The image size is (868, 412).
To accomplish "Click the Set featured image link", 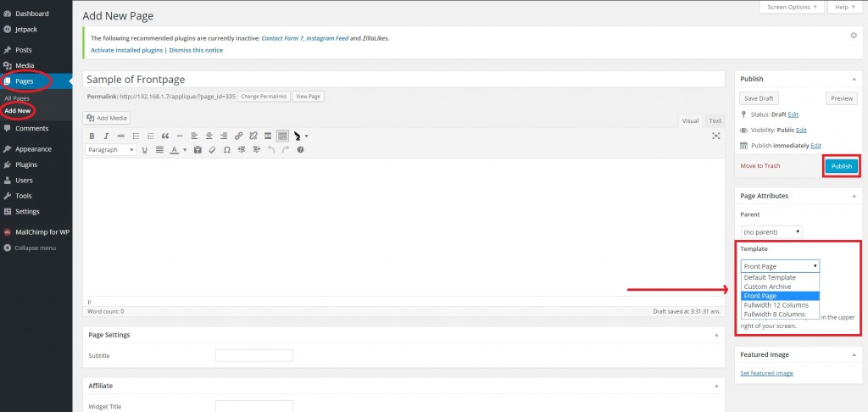I will pos(766,373).
